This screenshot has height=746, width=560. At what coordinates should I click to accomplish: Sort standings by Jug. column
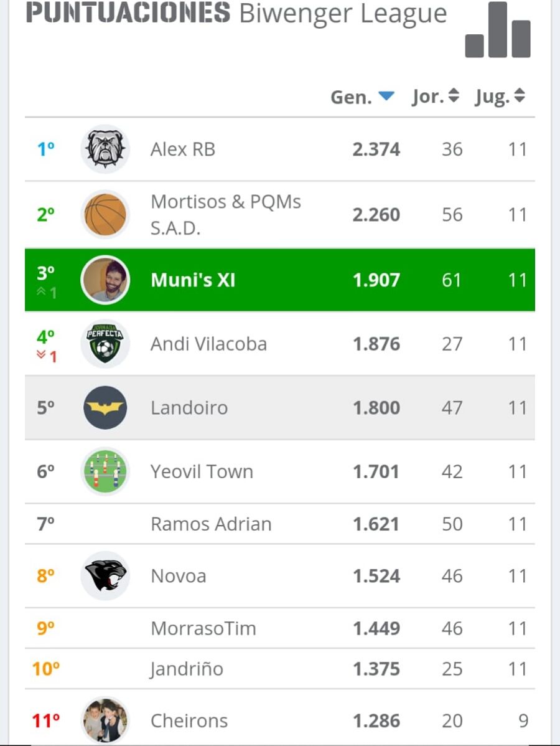tap(500, 97)
